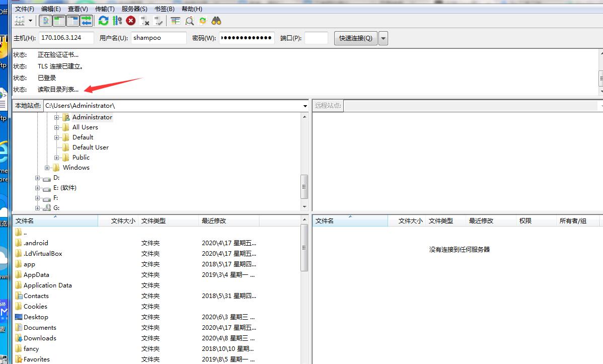The height and width of the screenshot is (364, 603).
Task: Select the Application Data folder row
Action: [156, 285]
